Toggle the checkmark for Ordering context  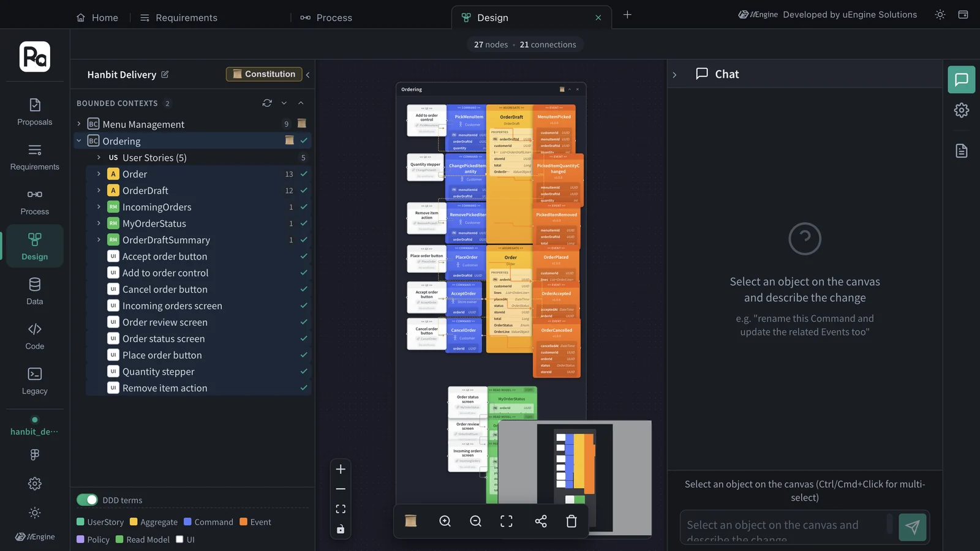304,141
